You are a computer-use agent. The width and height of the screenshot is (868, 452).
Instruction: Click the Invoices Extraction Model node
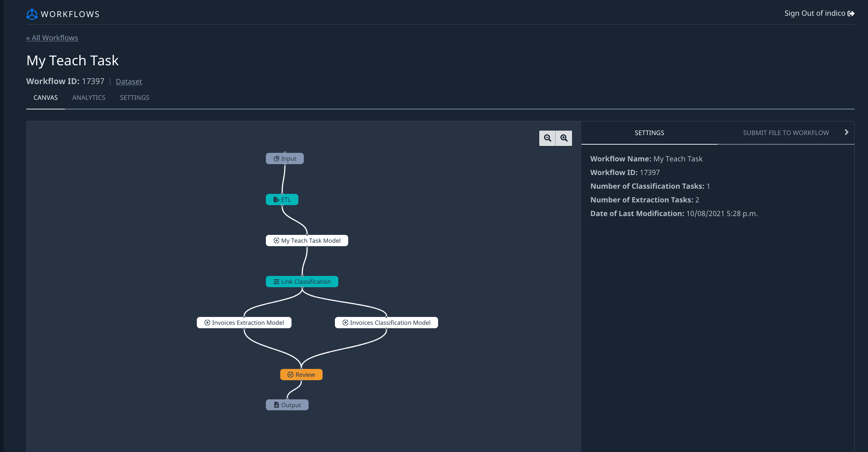click(244, 323)
